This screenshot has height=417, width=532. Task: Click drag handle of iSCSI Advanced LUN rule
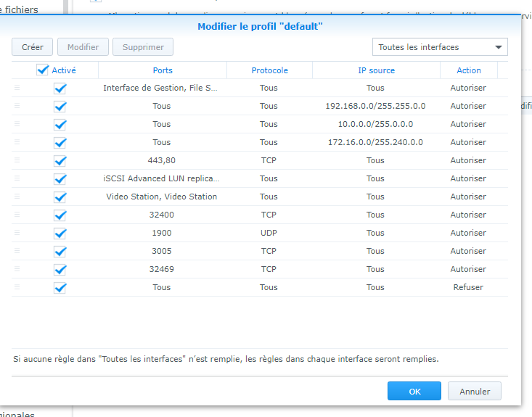[17, 178]
